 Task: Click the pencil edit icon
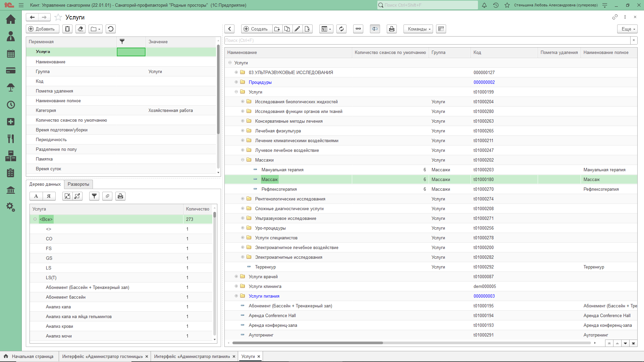297,29
